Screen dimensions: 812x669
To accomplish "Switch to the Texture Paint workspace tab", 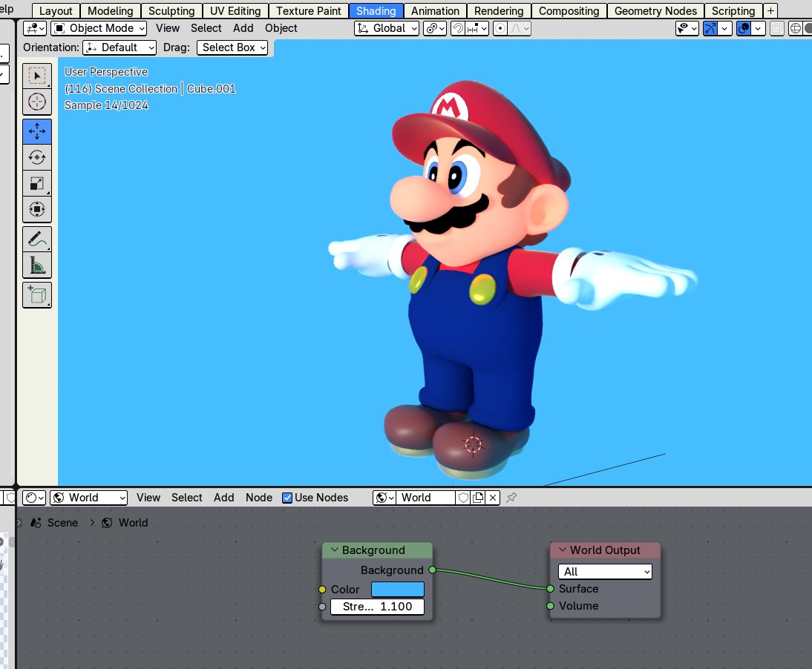I will tap(308, 10).
